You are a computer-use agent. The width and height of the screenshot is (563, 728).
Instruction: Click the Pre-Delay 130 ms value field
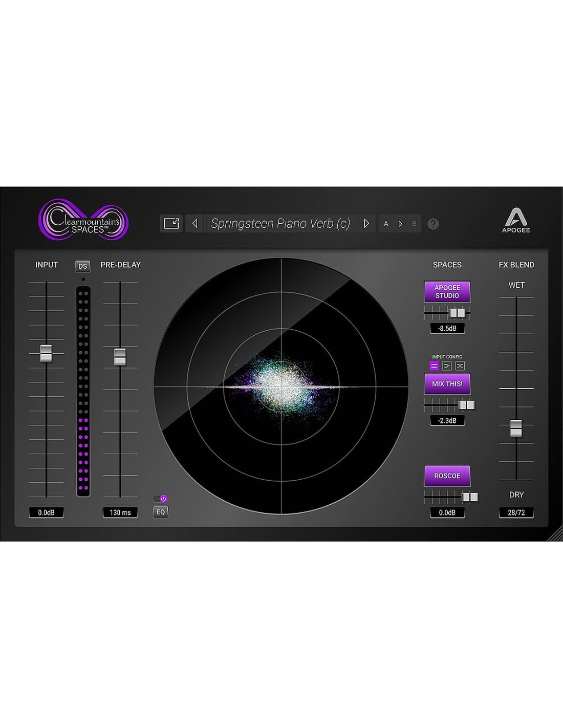click(x=120, y=512)
